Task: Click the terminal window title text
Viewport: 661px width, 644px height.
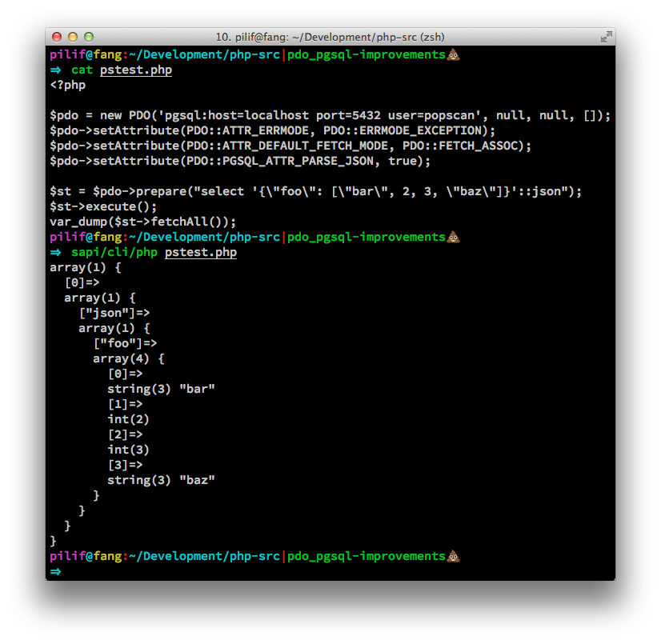Action: [330, 37]
